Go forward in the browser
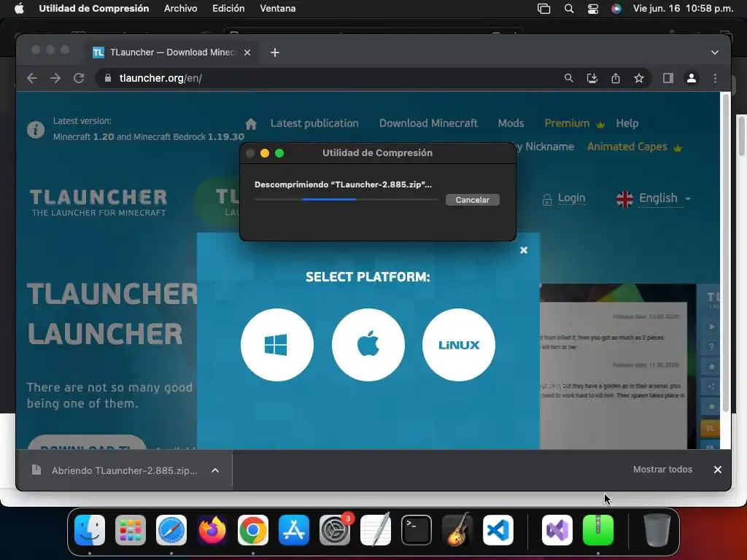The image size is (747, 560). coord(55,78)
